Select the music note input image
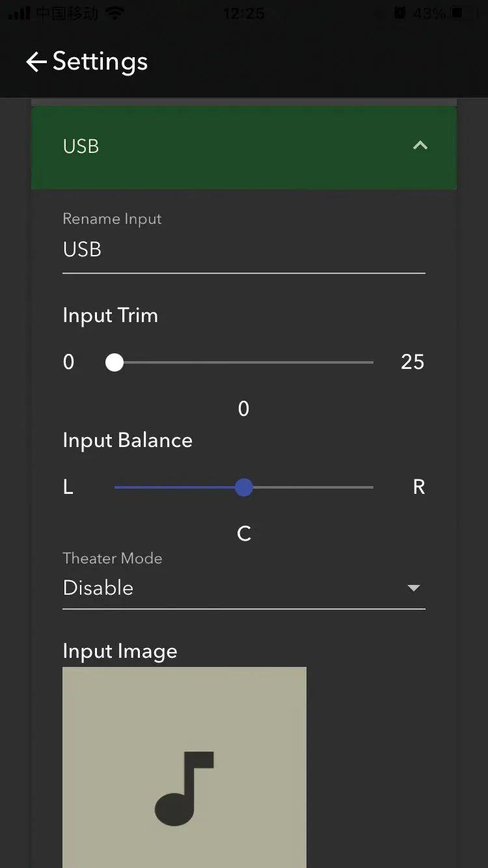The height and width of the screenshot is (868, 488). coord(184,768)
